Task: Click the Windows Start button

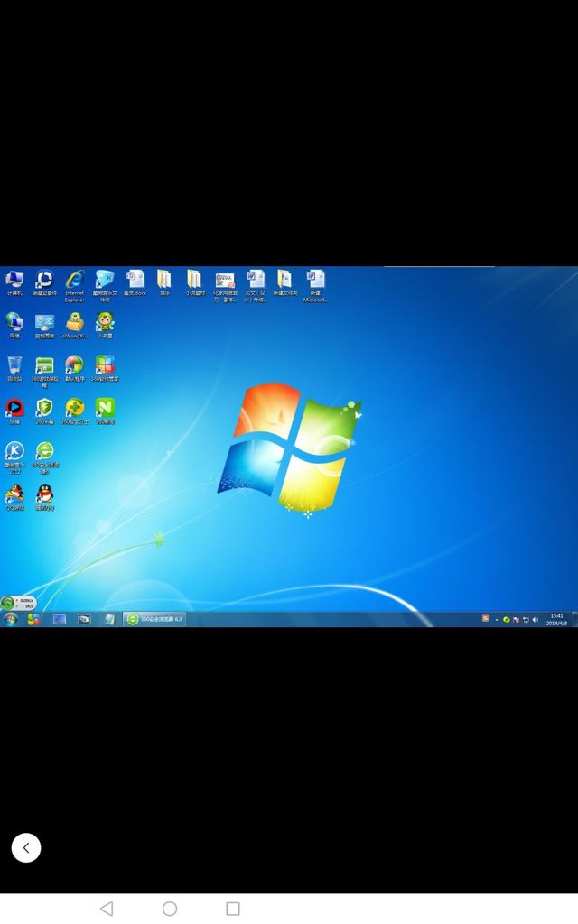Action: pyautogui.click(x=11, y=619)
